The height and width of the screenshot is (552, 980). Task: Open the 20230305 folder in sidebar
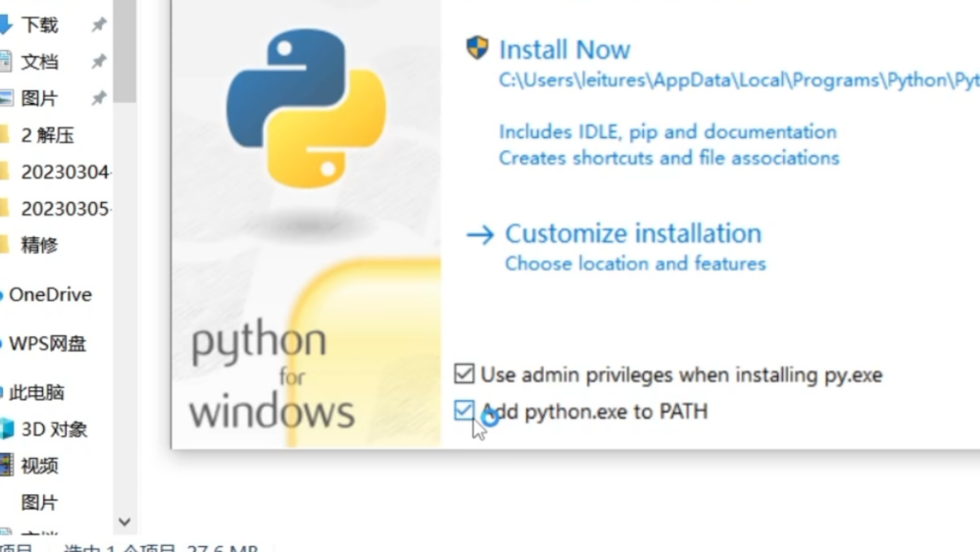point(65,209)
